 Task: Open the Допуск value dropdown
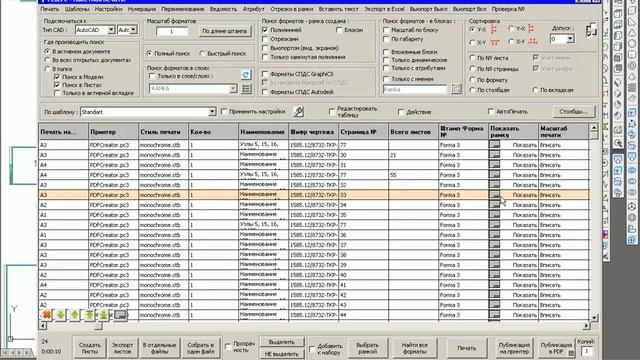570,39
